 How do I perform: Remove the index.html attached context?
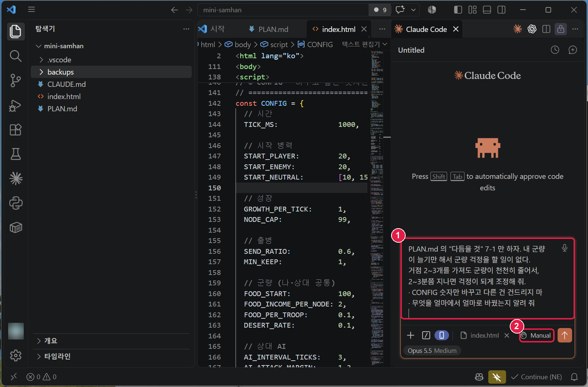point(507,335)
